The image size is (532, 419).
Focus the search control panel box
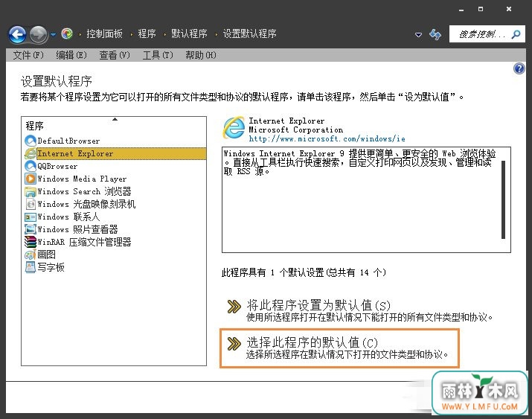pyautogui.click(x=487, y=34)
